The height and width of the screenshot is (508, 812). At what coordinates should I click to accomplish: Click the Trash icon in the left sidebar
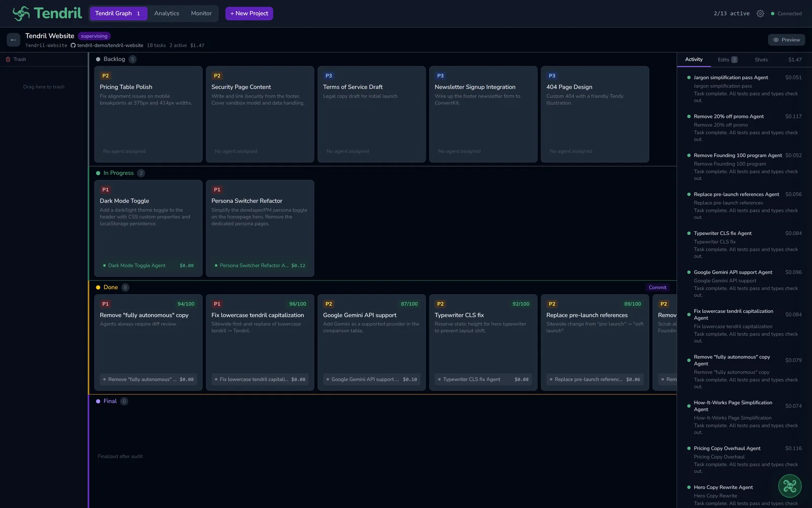(x=9, y=59)
